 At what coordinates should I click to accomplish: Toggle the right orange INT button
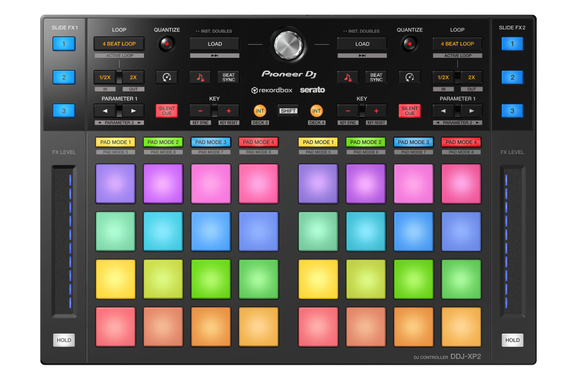tap(316, 111)
